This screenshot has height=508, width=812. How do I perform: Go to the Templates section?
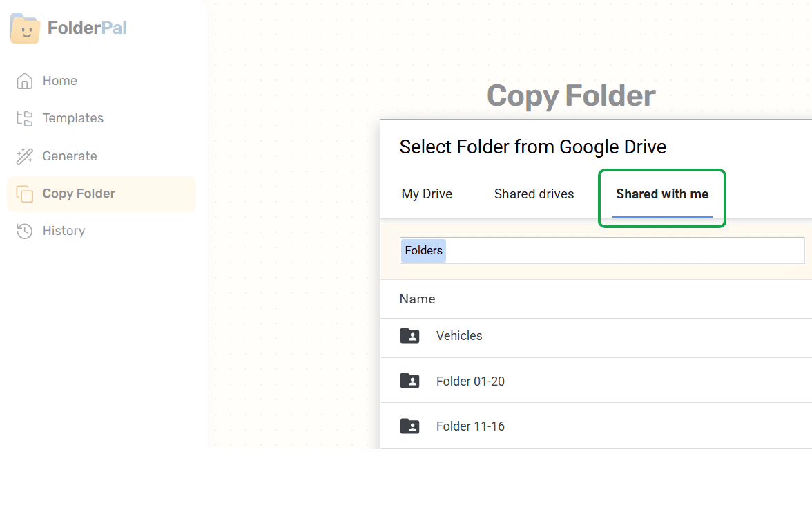coord(73,118)
